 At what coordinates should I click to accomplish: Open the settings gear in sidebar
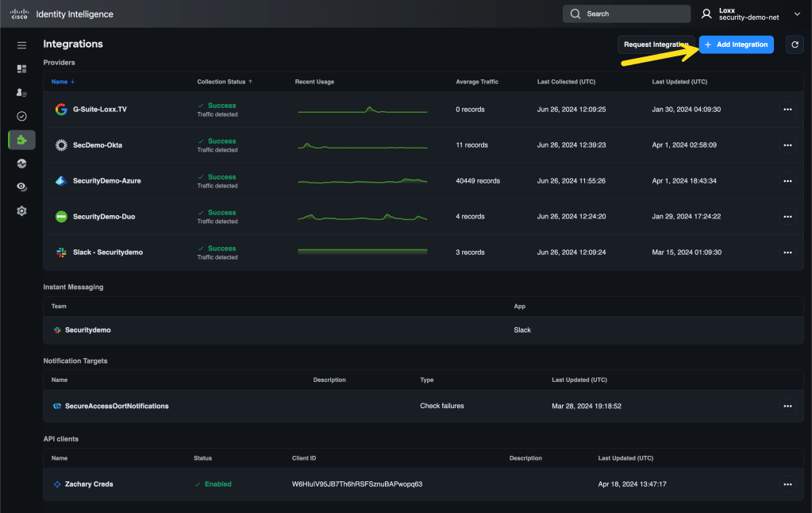pyautogui.click(x=21, y=210)
